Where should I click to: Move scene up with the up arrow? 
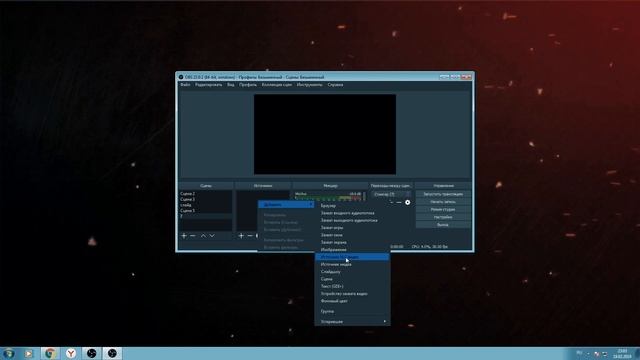[x=203, y=236]
